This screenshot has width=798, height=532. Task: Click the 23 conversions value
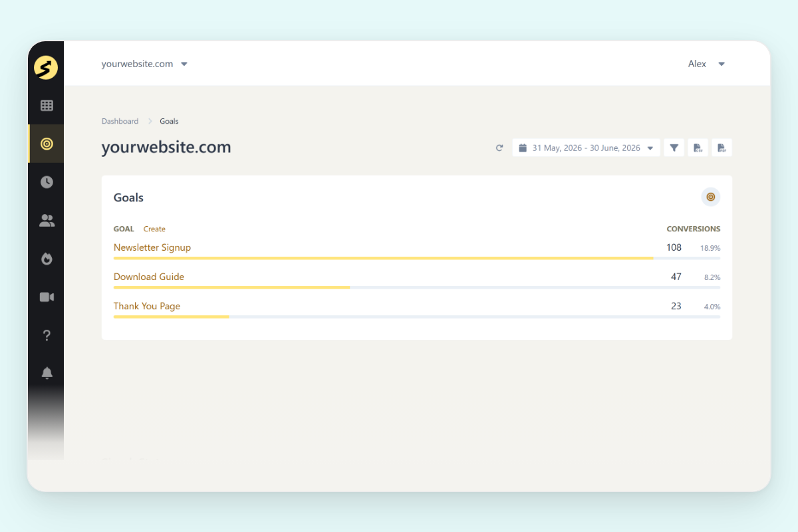pos(676,306)
